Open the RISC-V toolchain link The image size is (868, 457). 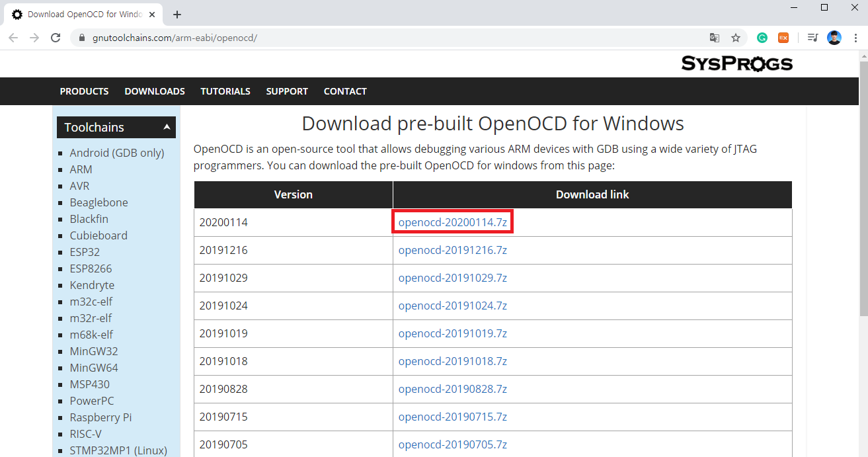click(x=86, y=434)
